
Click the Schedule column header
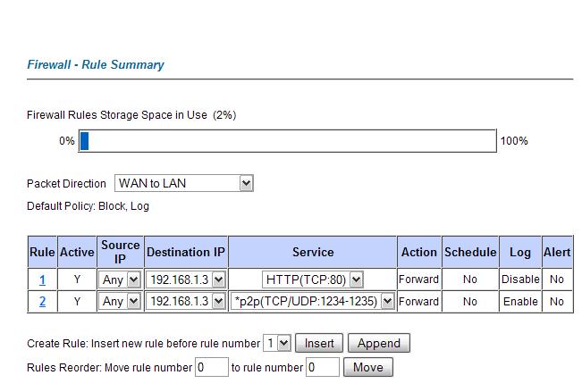[x=470, y=252]
